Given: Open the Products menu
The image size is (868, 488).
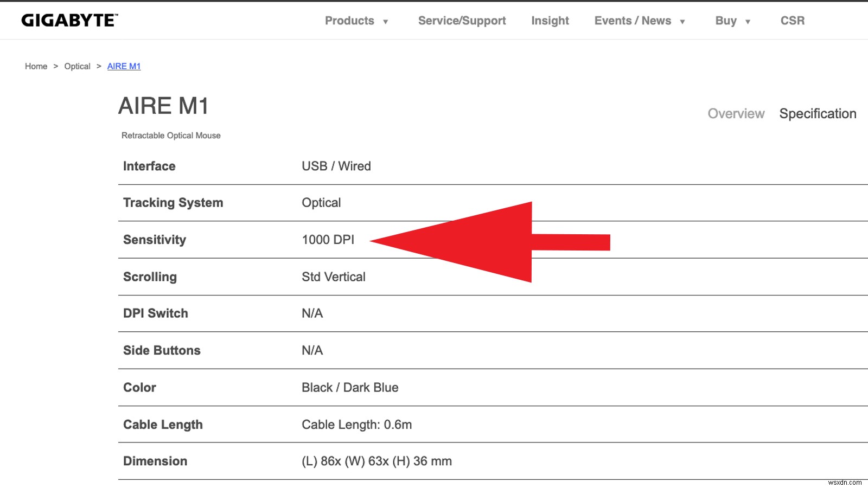Looking at the screenshot, I should coord(349,21).
